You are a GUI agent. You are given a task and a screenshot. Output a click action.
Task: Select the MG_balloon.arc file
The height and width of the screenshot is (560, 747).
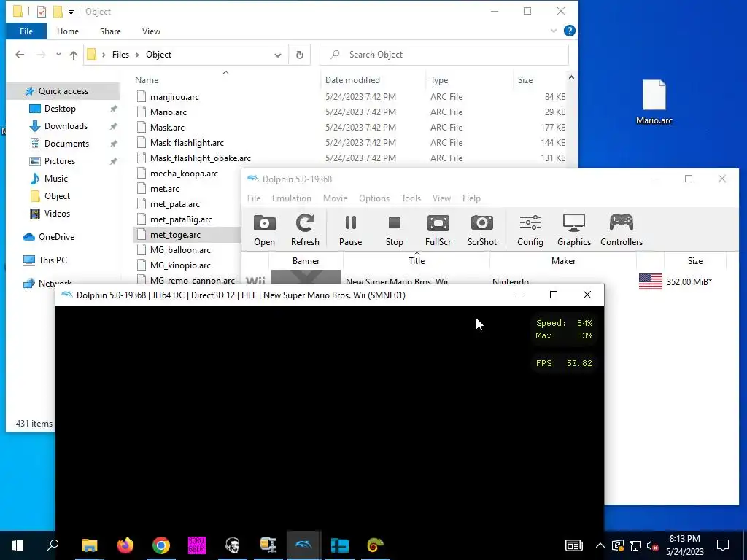[180, 250]
